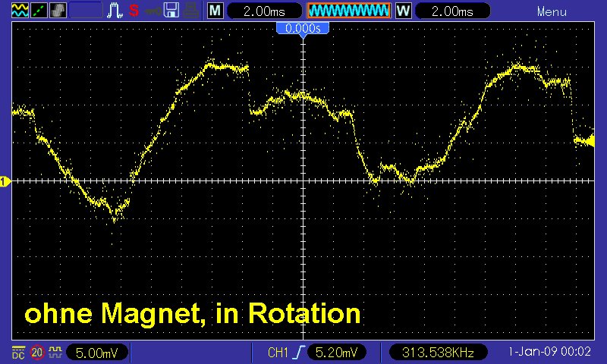
Task: Open the 5.00mV vertical scale setting
Action: tap(96, 353)
